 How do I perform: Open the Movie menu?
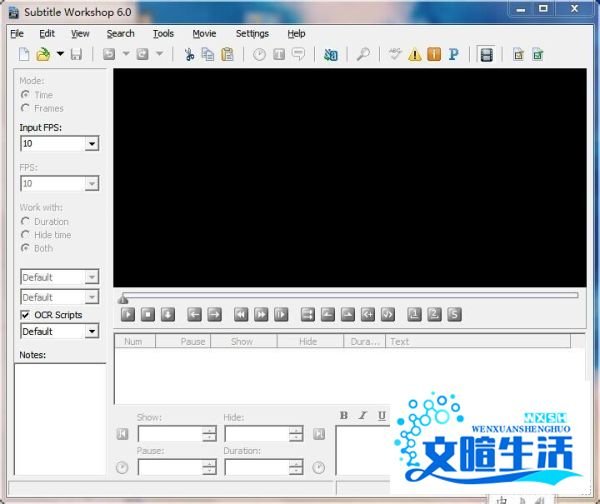point(204,34)
